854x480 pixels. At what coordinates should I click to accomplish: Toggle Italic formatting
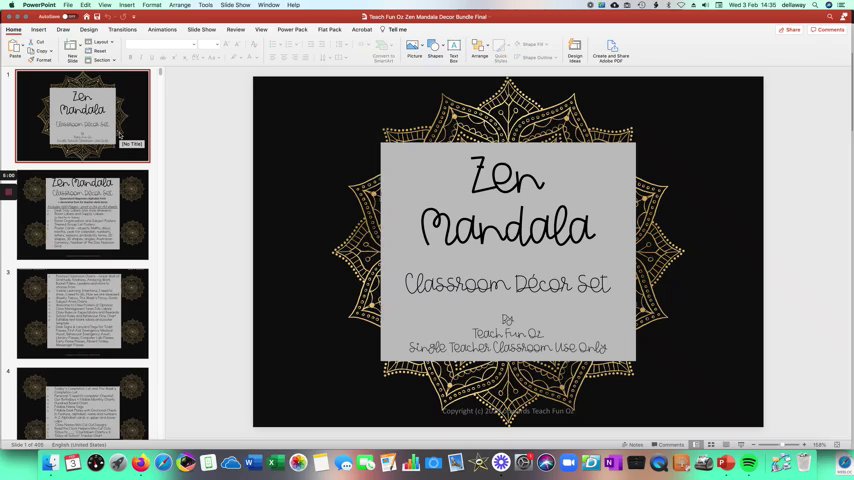click(x=141, y=57)
